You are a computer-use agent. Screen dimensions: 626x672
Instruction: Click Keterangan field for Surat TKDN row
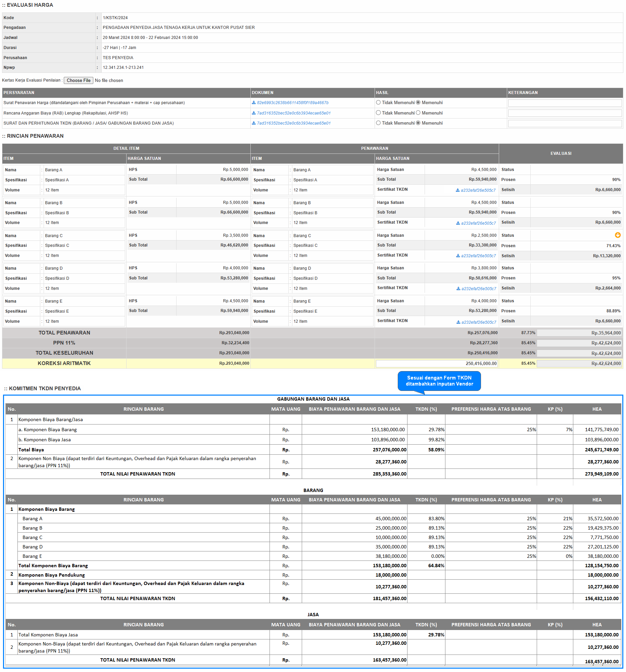tap(565, 124)
